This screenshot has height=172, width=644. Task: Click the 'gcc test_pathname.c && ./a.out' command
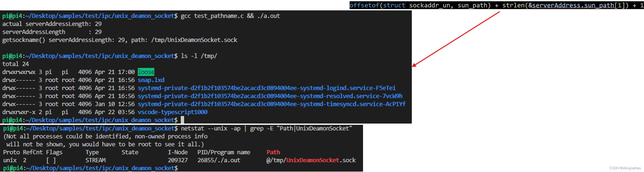tap(230, 16)
